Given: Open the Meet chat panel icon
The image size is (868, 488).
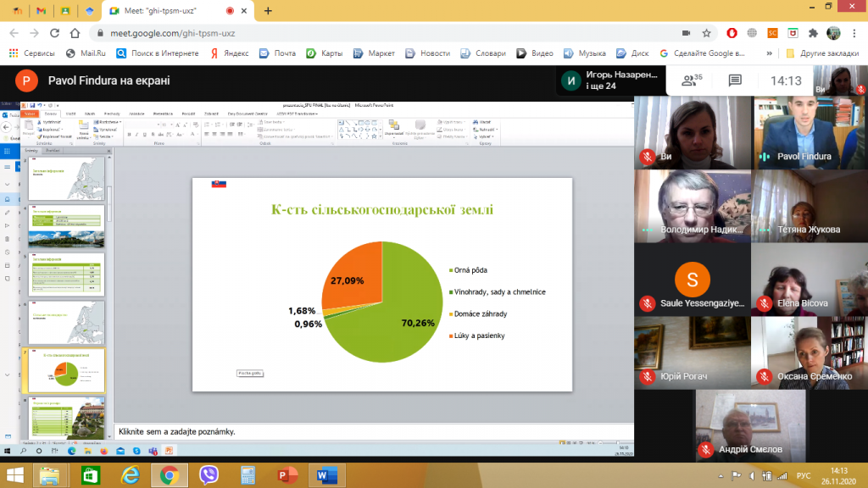Looking at the screenshot, I should [x=735, y=80].
